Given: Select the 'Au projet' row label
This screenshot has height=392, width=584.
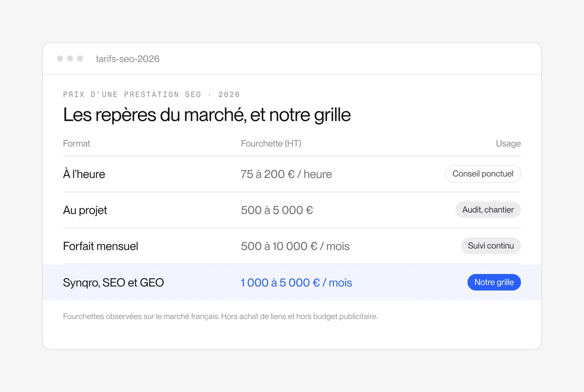Looking at the screenshot, I should pos(85,210).
